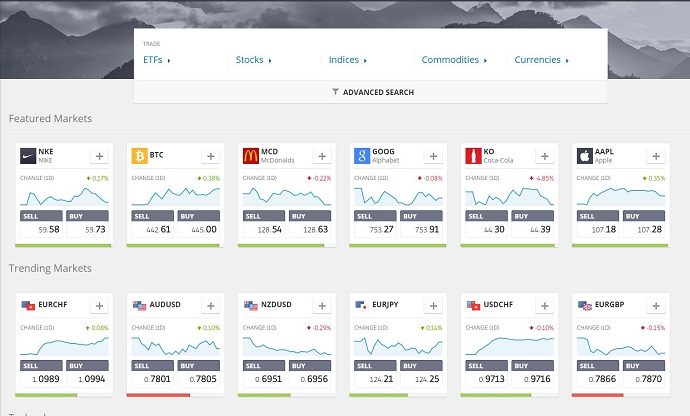The height and width of the screenshot is (416, 690).
Task: Sell BTC at 442.61
Action: click(153, 224)
